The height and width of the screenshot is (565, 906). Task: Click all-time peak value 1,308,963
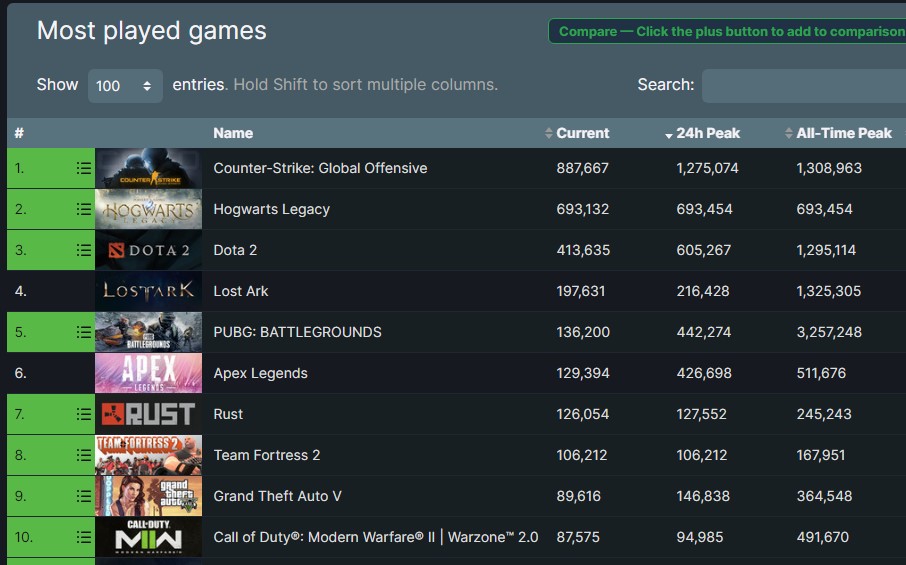(x=829, y=168)
